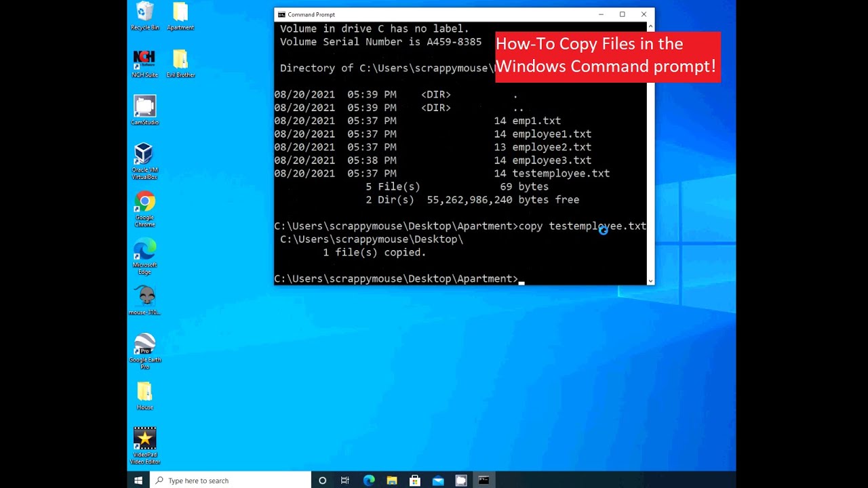This screenshot has width=868, height=488.
Task: Open the Microsoft Edge desktop shortcut
Action: pos(144,257)
